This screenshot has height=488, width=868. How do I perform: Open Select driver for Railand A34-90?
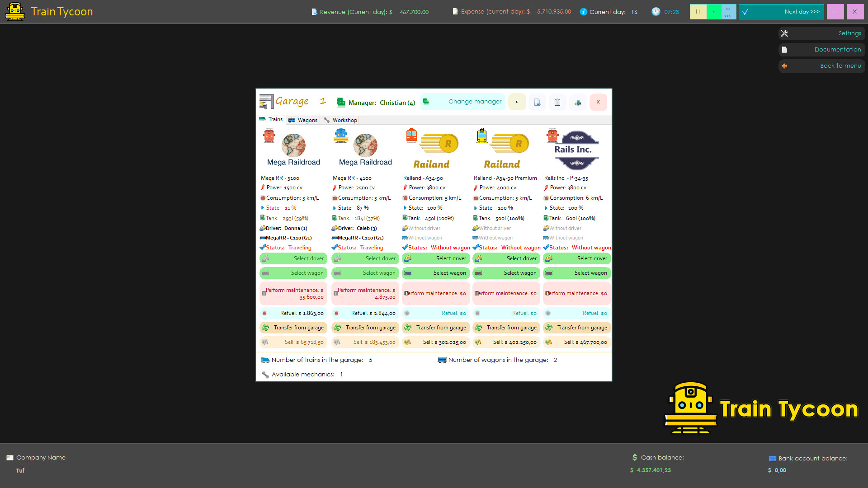[x=435, y=258]
